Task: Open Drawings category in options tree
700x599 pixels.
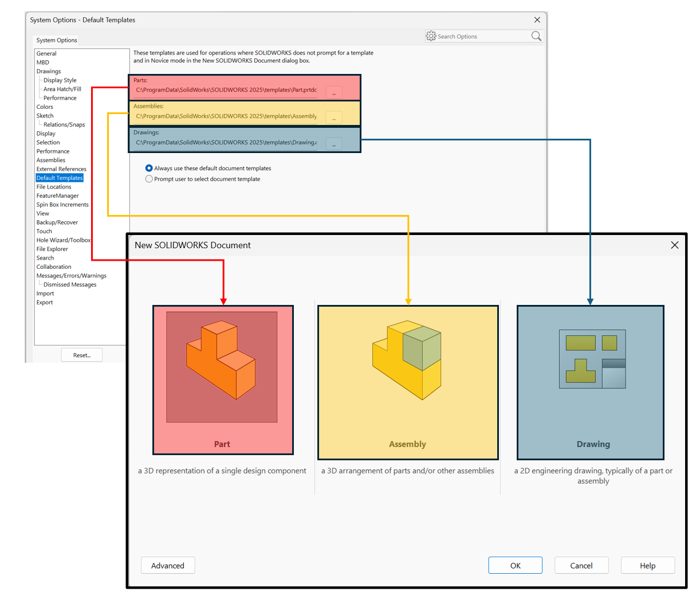Action: 49,72
